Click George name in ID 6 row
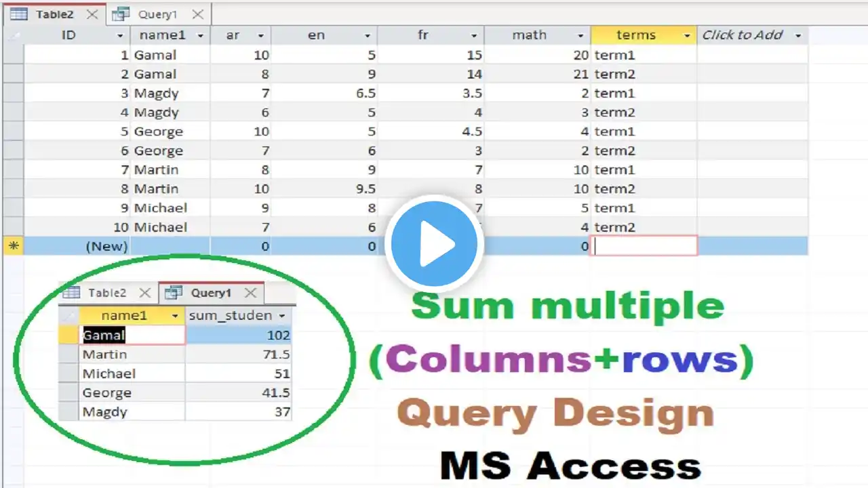The width and height of the screenshot is (868, 488). [159, 150]
